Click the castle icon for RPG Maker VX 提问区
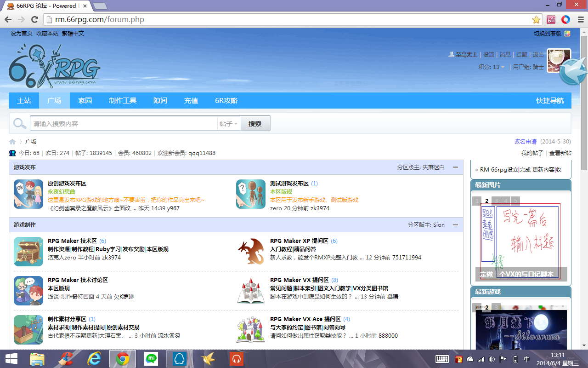588x368 pixels. click(251, 290)
